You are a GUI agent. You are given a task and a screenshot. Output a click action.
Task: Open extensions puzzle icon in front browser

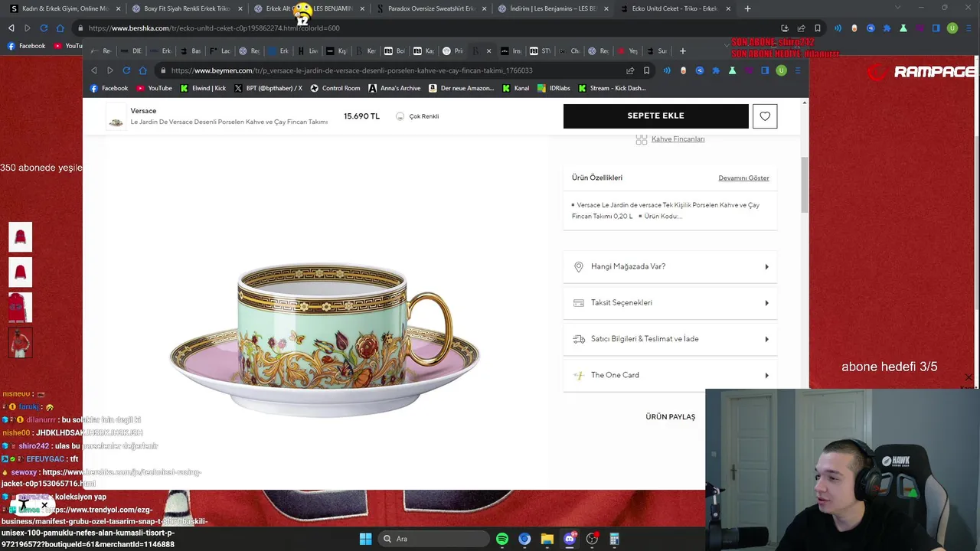click(716, 70)
